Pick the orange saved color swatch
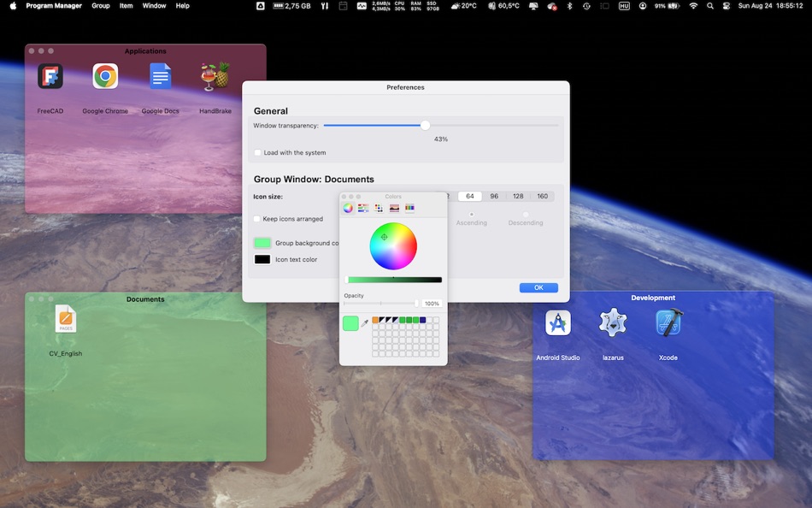The height and width of the screenshot is (508, 812). click(x=375, y=320)
